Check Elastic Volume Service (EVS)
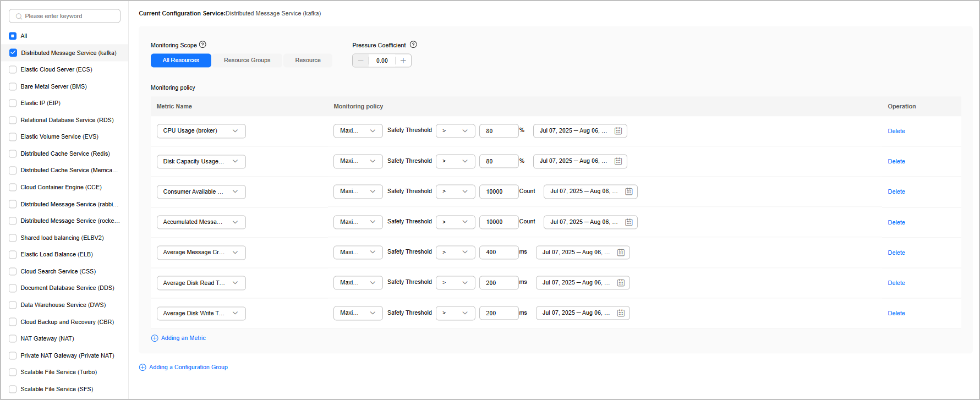Image resolution: width=980 pixels, height=400 pixels. [13, 136]
